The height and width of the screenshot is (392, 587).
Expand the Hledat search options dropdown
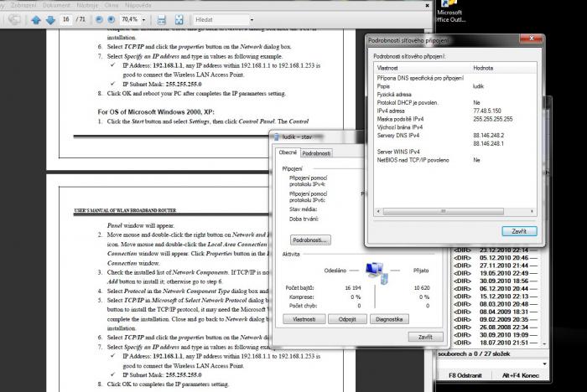(251, 18)
